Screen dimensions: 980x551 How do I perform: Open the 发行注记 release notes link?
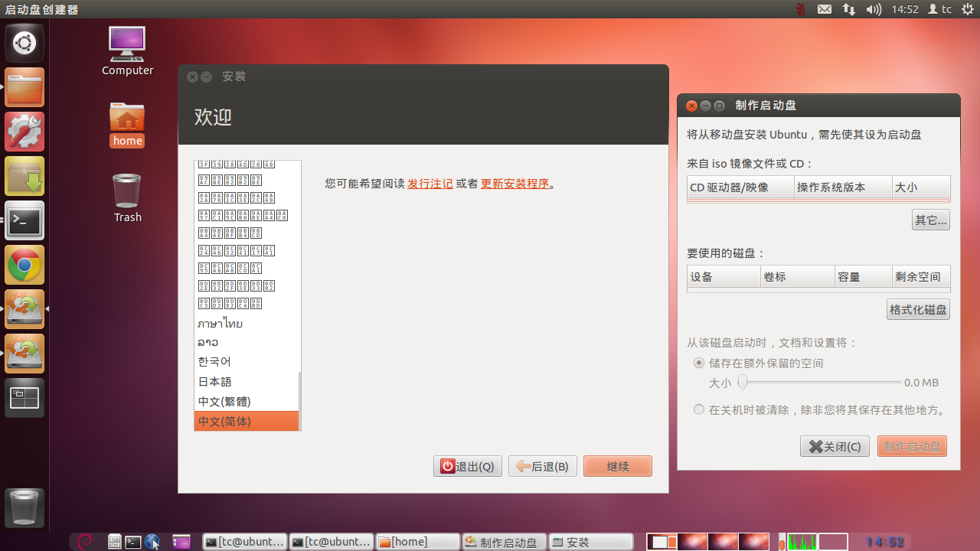430,184
